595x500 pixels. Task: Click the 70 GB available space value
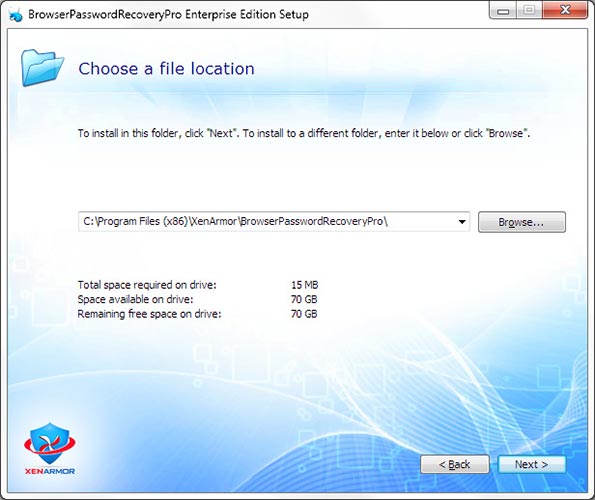tap(304, 299)
